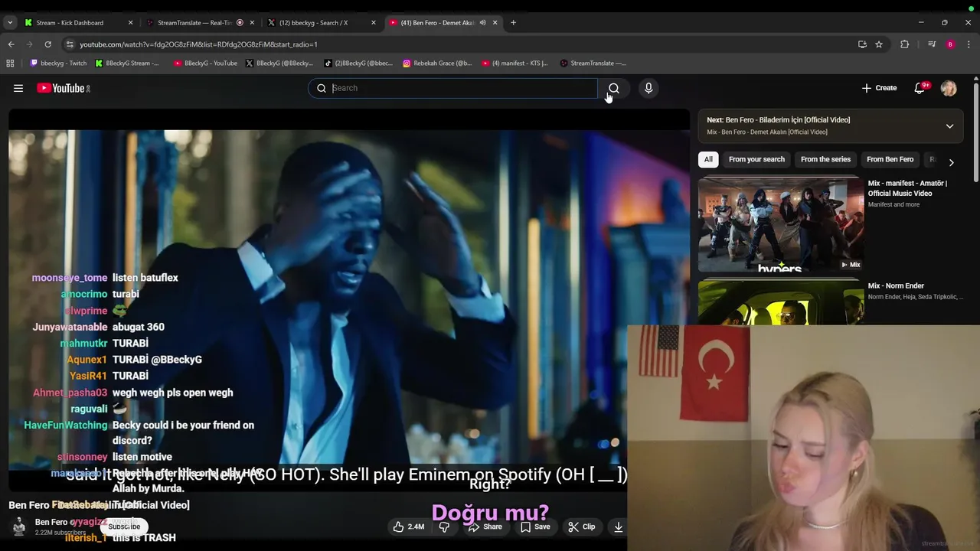Open the BBeckyG X bookmark
This screenshot has height=551, width=980.
[279, 64]
